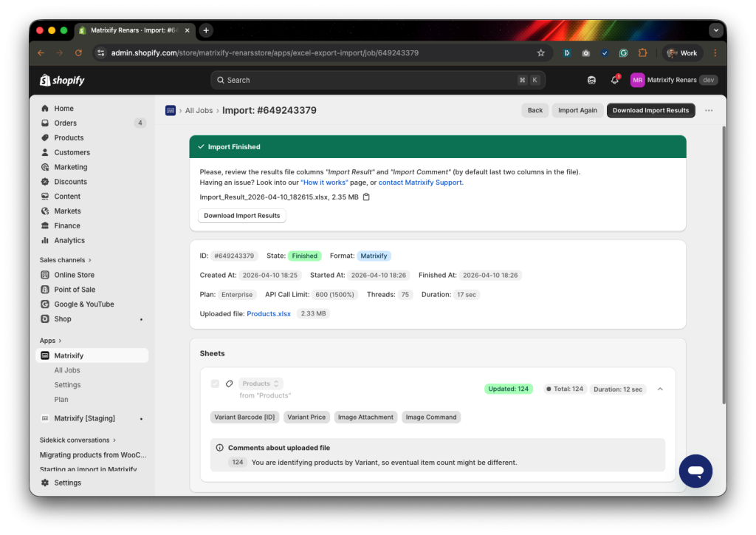Image resolution: width=756 pixels, height=535 pixels.
Task: Toggle the checkbox beside the Products sheet
Action: (x=214, y=384)
